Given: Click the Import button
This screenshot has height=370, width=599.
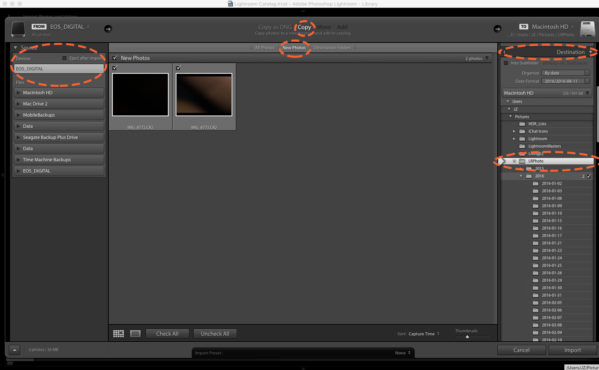Looking at the screenshot, I should (572, 350).
